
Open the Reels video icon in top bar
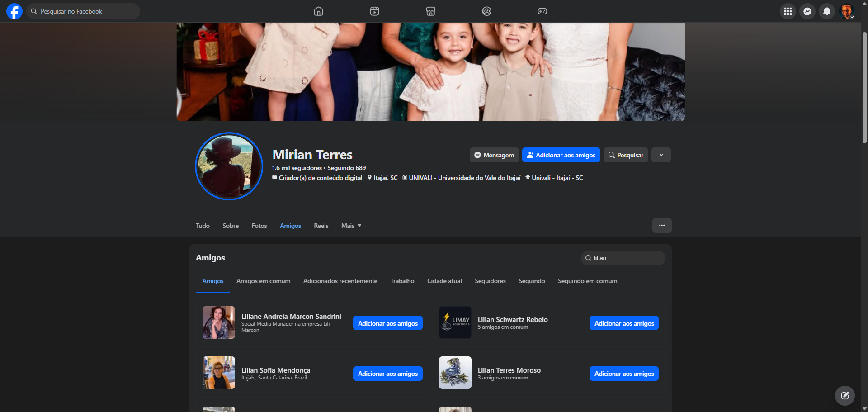coord(375,11)
